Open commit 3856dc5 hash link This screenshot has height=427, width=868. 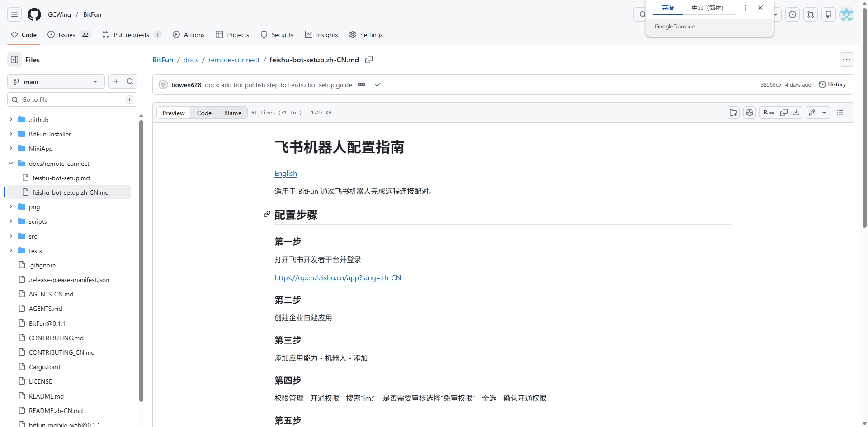pos(770,85)
